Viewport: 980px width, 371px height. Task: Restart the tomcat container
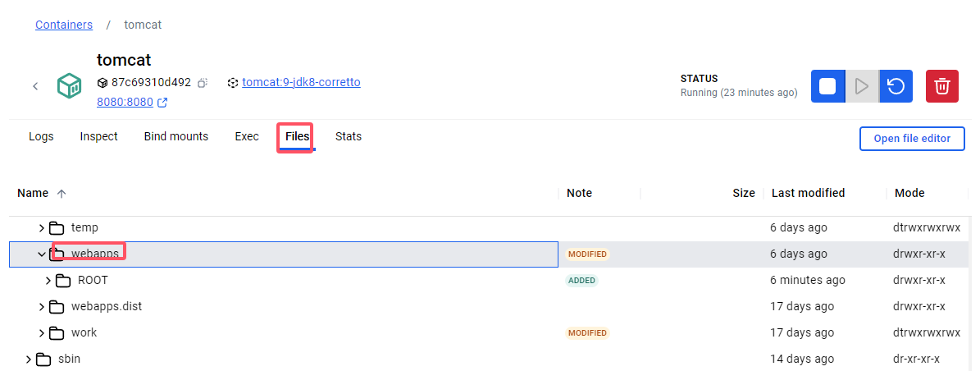(896, 86)
